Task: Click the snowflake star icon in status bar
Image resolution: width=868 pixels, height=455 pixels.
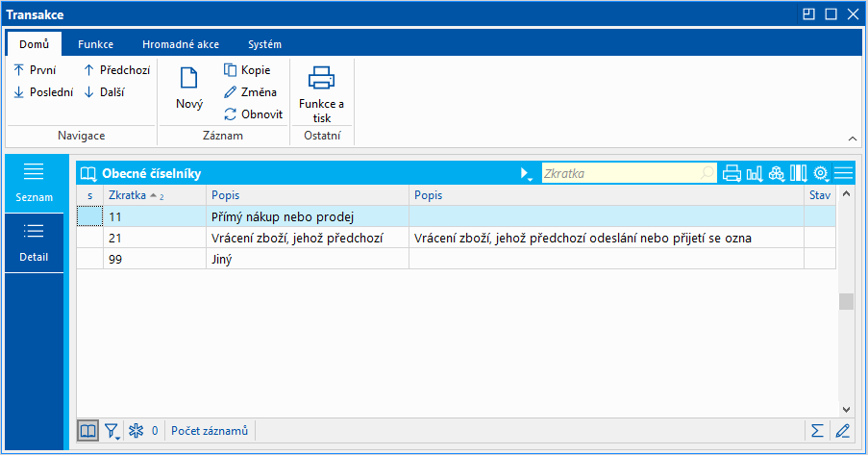Action: pos(136,431)
